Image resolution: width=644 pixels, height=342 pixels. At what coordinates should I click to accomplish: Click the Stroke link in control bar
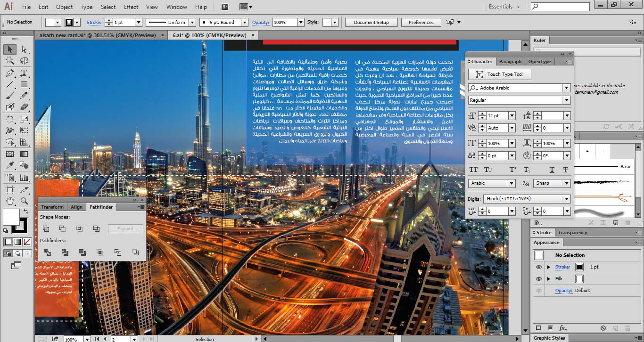(x=94, y=22)
